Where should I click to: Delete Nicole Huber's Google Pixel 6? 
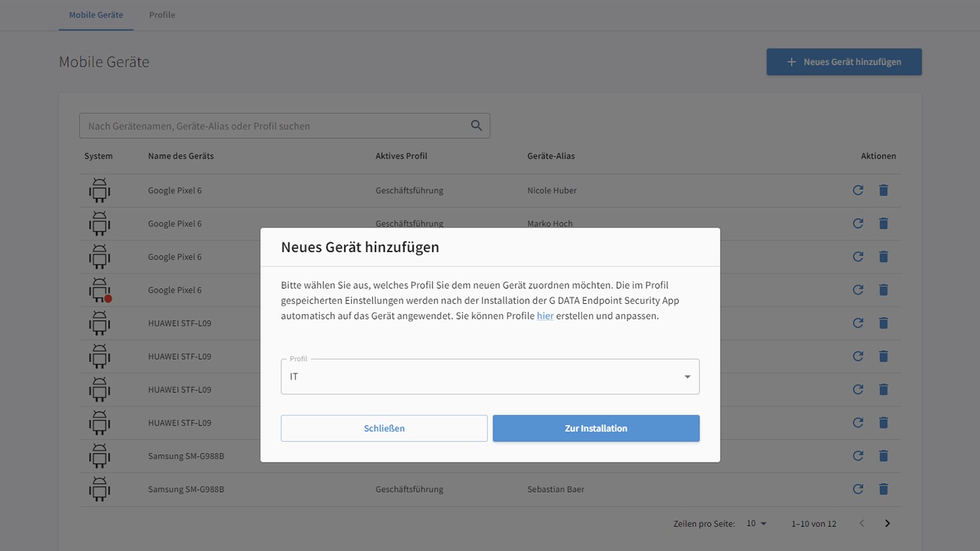(883, 190)
